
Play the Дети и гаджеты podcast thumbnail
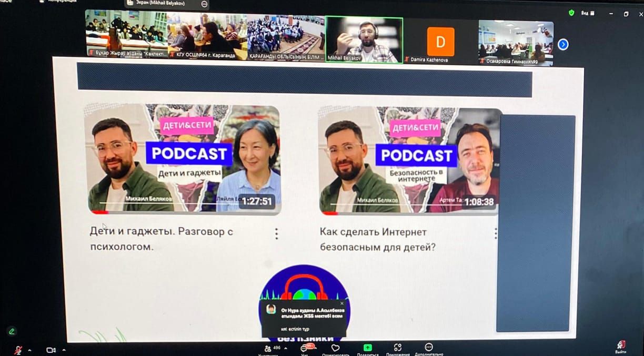click(x=184, y=159)
